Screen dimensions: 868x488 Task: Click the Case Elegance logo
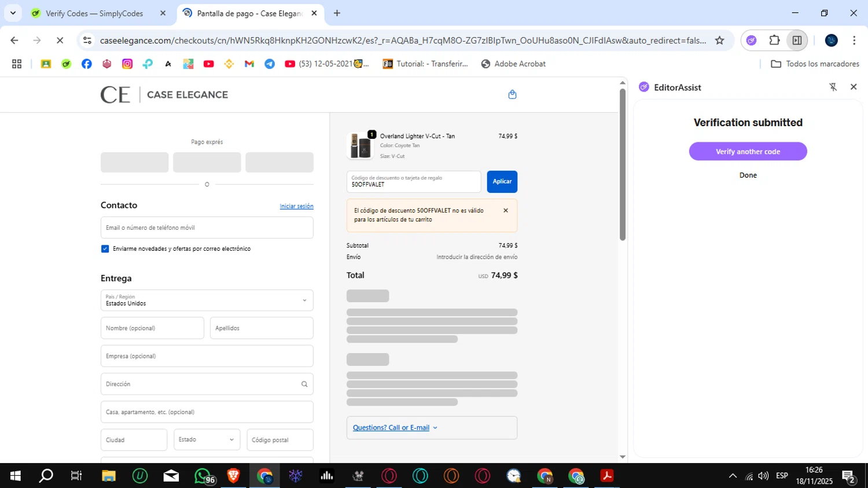164,94
